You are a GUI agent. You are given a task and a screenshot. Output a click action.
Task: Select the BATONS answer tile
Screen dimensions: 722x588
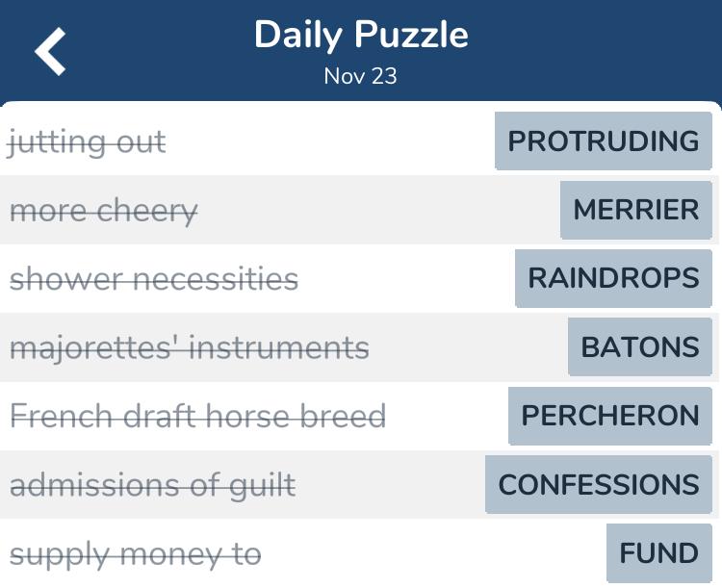[639, 346]
